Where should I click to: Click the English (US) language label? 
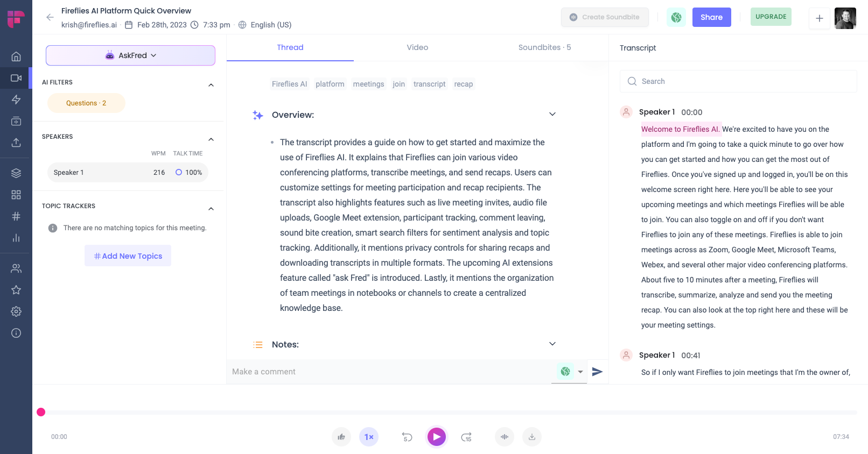coord(271,25)
